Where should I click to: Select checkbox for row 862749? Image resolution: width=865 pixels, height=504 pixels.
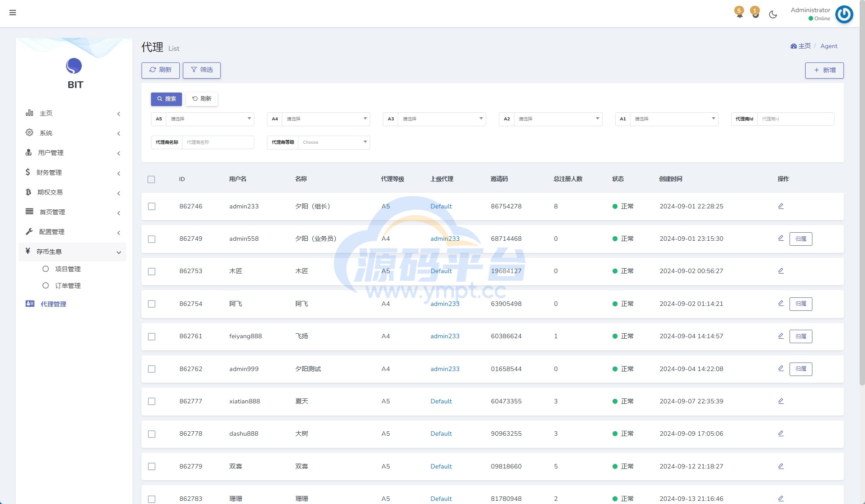coord(151,239)
